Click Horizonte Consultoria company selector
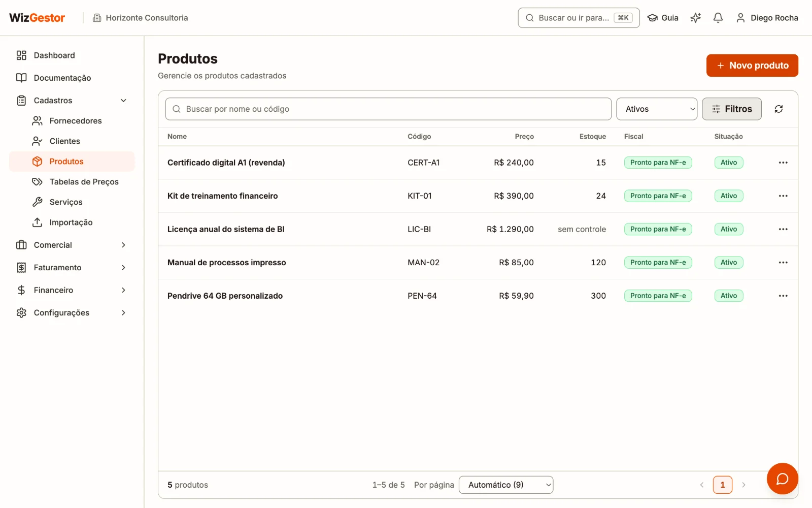This screenshot has width=812, height=508. [x=141, y=18]
